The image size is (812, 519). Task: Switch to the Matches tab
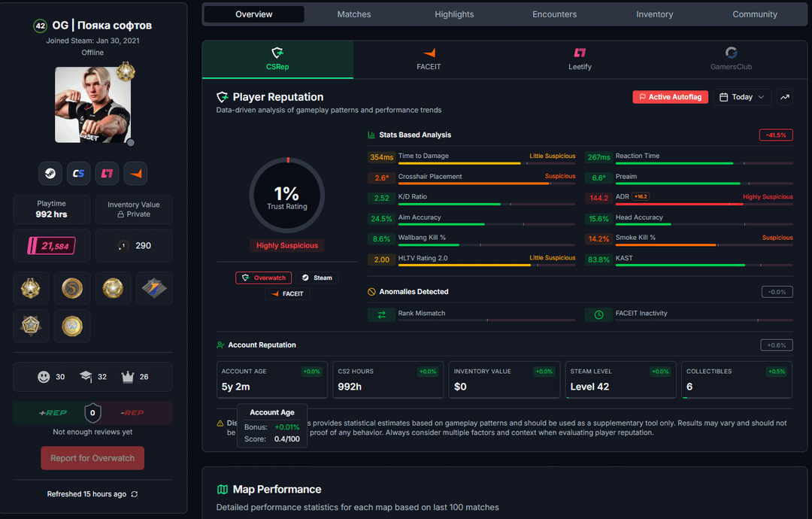pyautogui.click(x=353, y=14)
